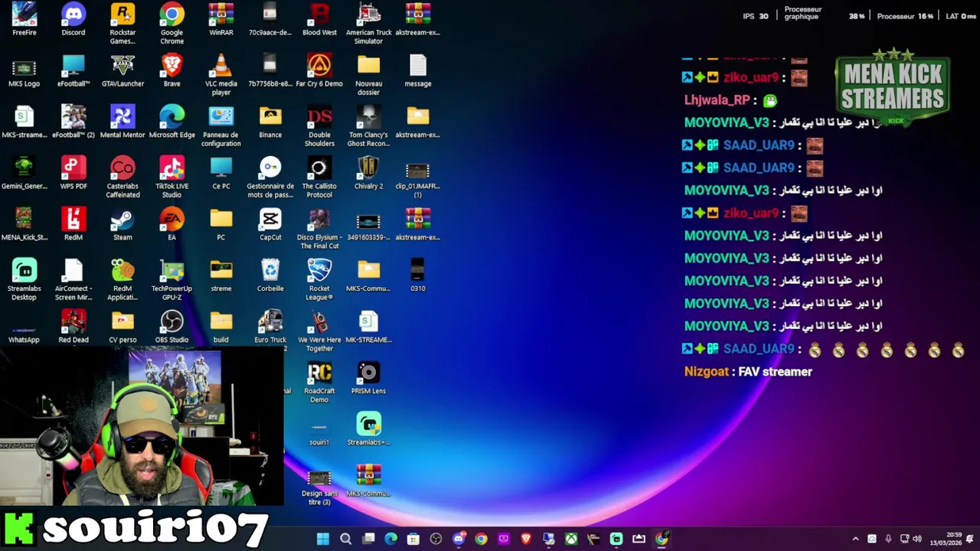Screen dimensions: 980x551
Task: Open the Corbeille recycle bin
Action: coord(270,275)
